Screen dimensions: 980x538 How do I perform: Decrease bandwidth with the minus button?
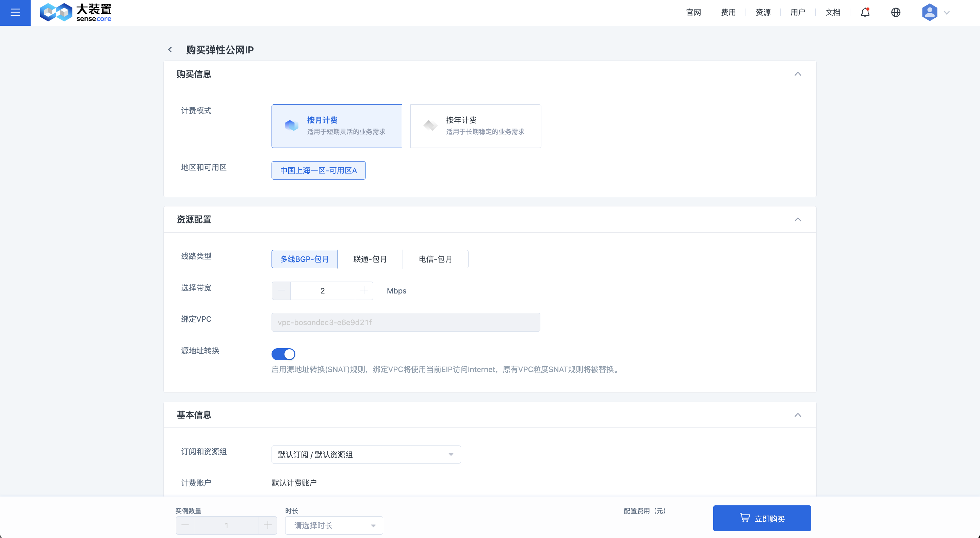click(x=281, y=291)
